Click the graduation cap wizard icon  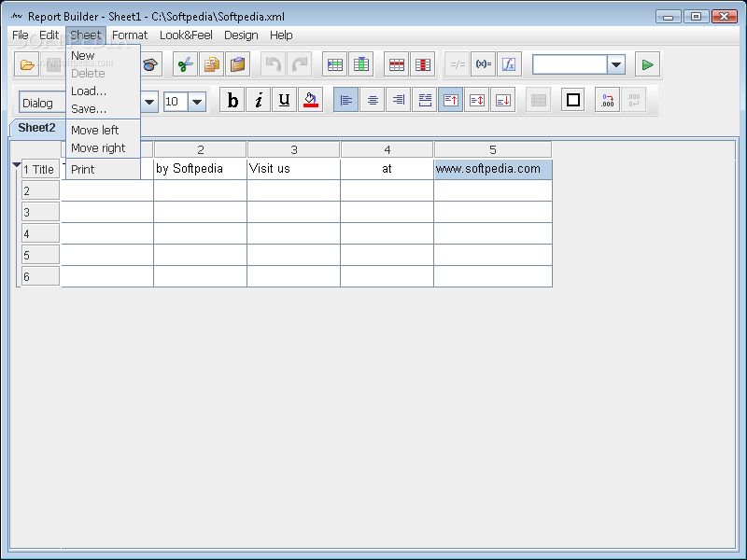[x=150, y=64]
